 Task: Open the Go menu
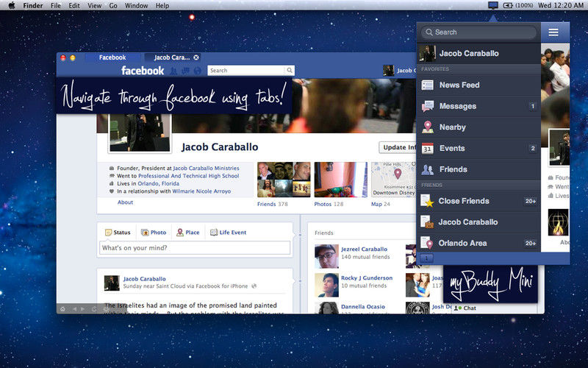(x=113, y=6)
